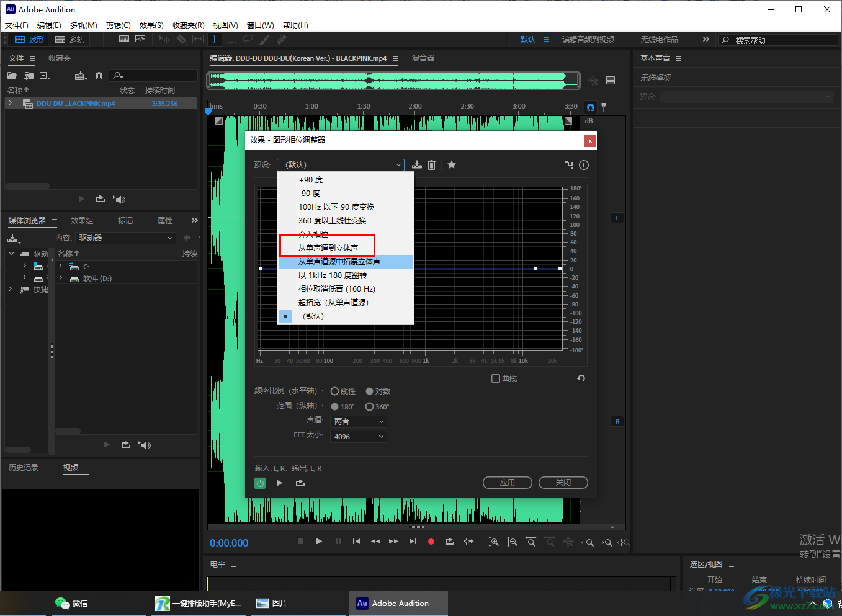Expand more media browser tabs chevron
The width and height of the screenshot is (842, 616).
coord(195,220)
